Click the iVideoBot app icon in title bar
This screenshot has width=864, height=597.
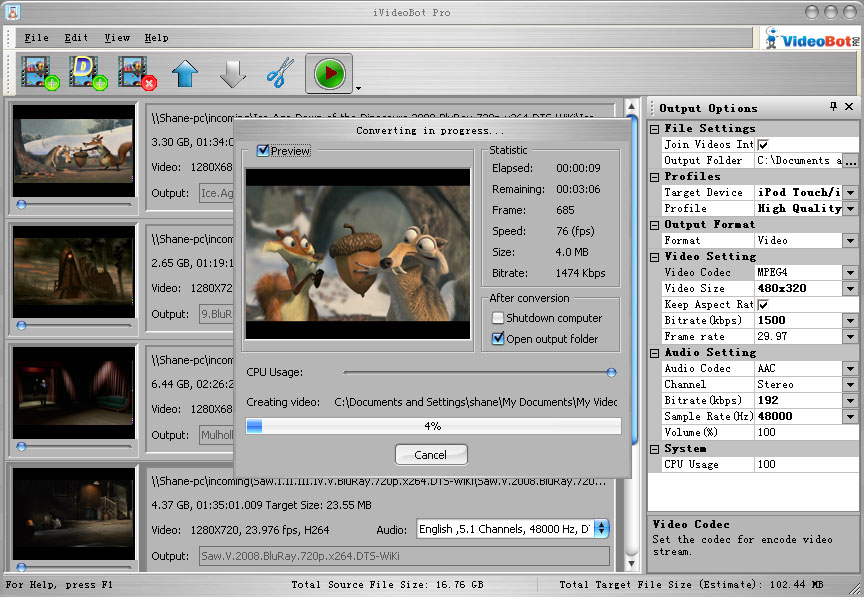pyautogui.click(x=13, y=12)
